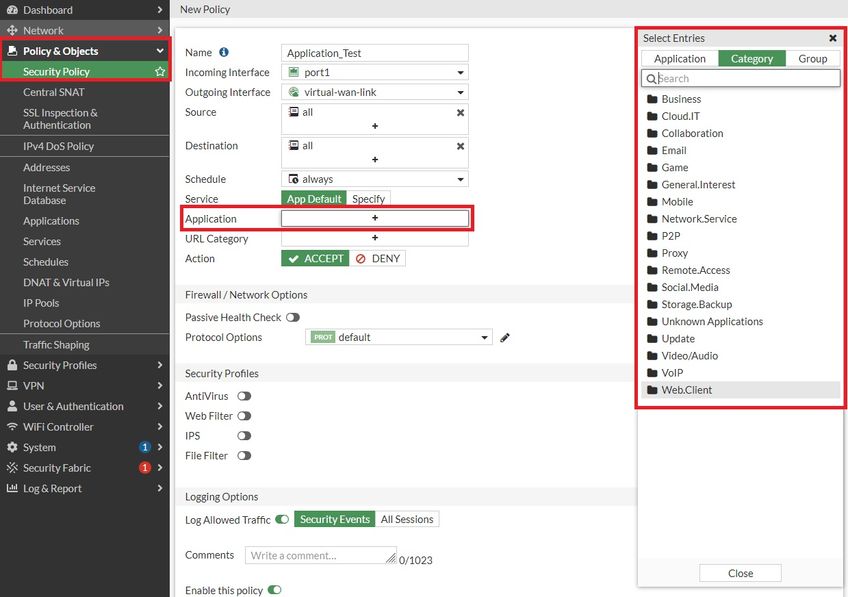Click the Security Fabric red alert badge
The height and width of the screenshot is (597, 848).
144,468
